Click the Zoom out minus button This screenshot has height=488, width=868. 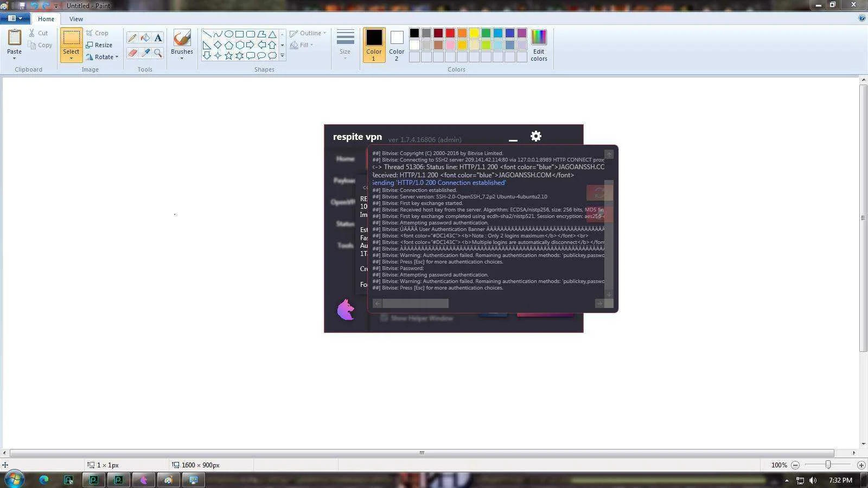click(x=795, y=465)
